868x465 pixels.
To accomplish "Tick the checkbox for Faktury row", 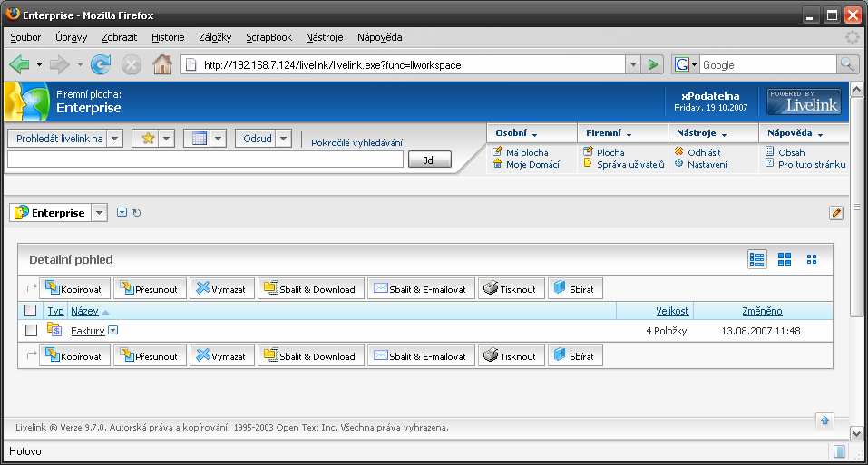I will tap(31, 331).
